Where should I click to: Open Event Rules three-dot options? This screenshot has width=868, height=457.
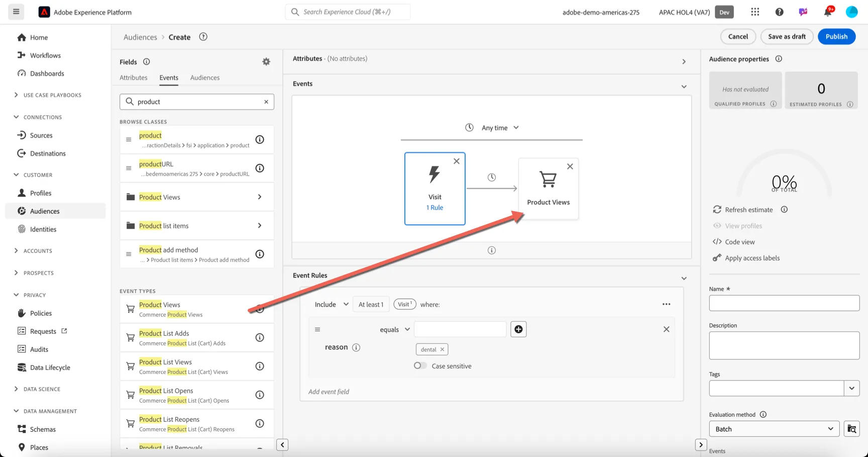click(667, 304)
